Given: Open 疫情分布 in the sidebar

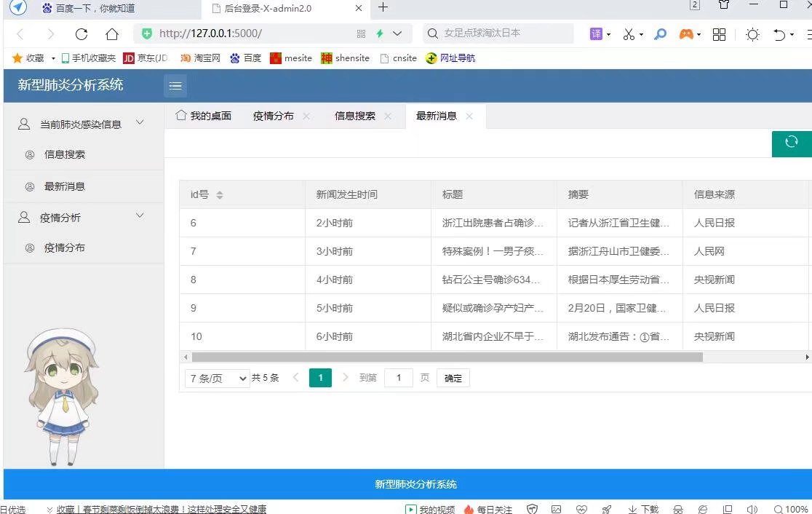Looking at the screenshot, I should [x=64, y=248].
